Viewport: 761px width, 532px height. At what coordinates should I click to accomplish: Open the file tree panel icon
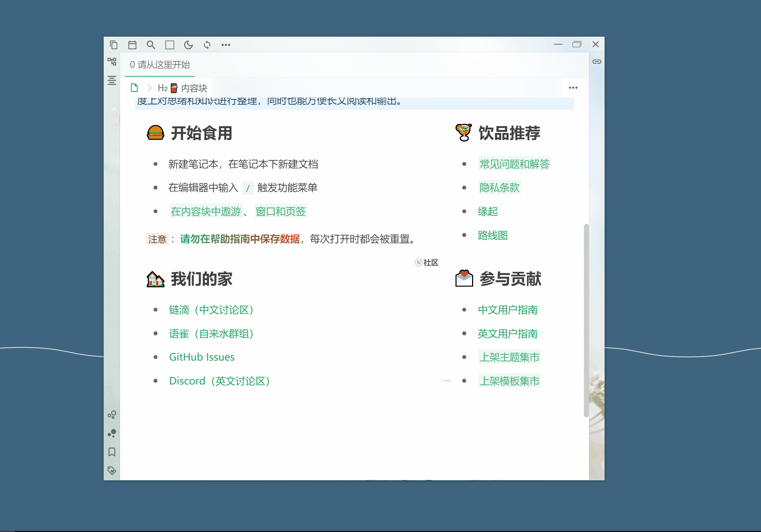point(112,62)
